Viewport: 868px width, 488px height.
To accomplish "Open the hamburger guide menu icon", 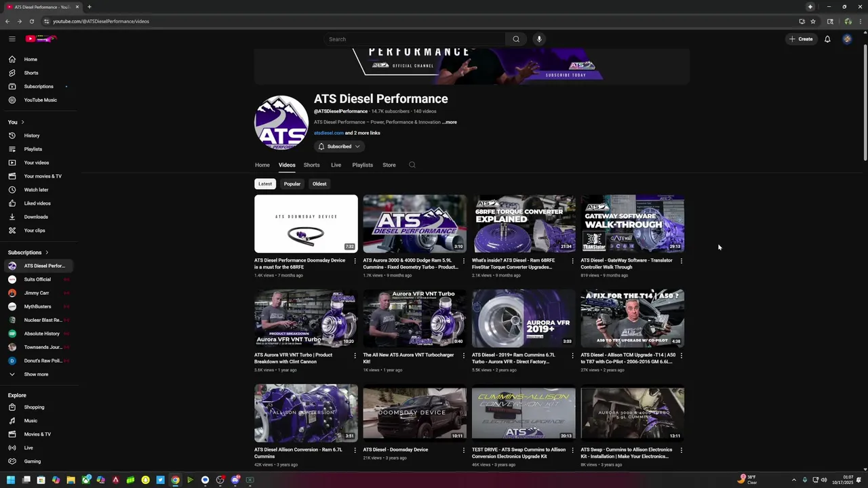I will 12,39.
